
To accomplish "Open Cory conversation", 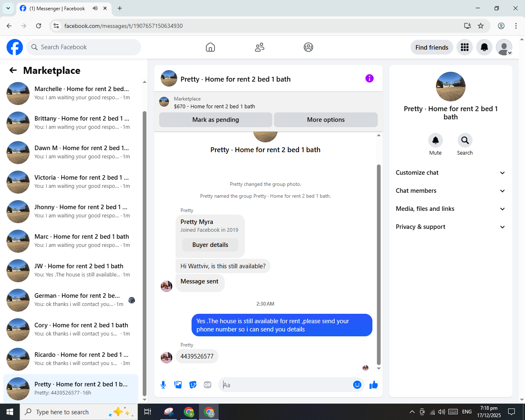I will 71,330.
